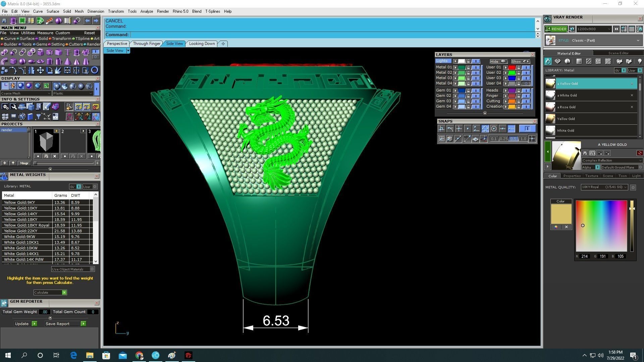
Task: Click the User 01 red color swatch
Action: pyautogui.click(x=512, y=67)
